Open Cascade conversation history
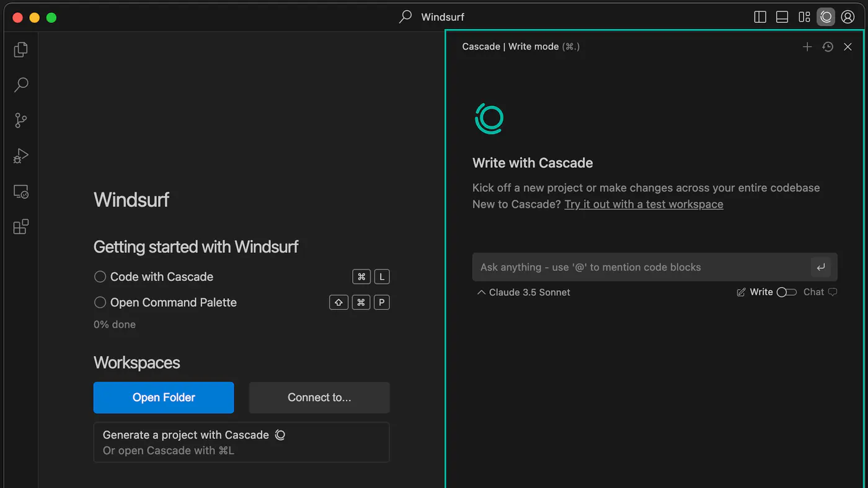The image size is (868, 488). pyautogui.click(x=828, y=47)
